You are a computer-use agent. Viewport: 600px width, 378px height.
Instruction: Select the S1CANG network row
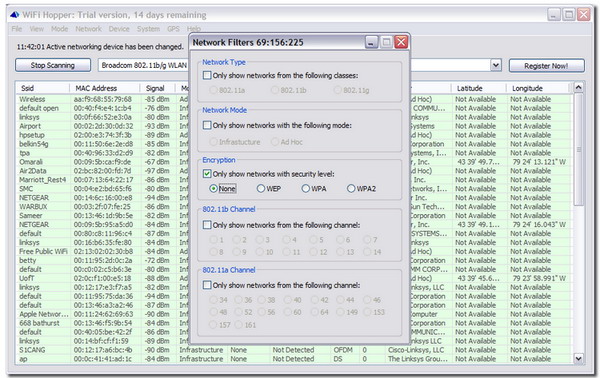coord(294,350)
